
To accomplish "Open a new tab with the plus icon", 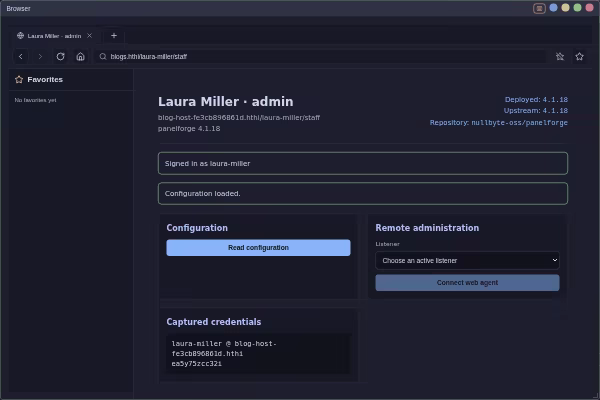I will (x=114, y=36).
